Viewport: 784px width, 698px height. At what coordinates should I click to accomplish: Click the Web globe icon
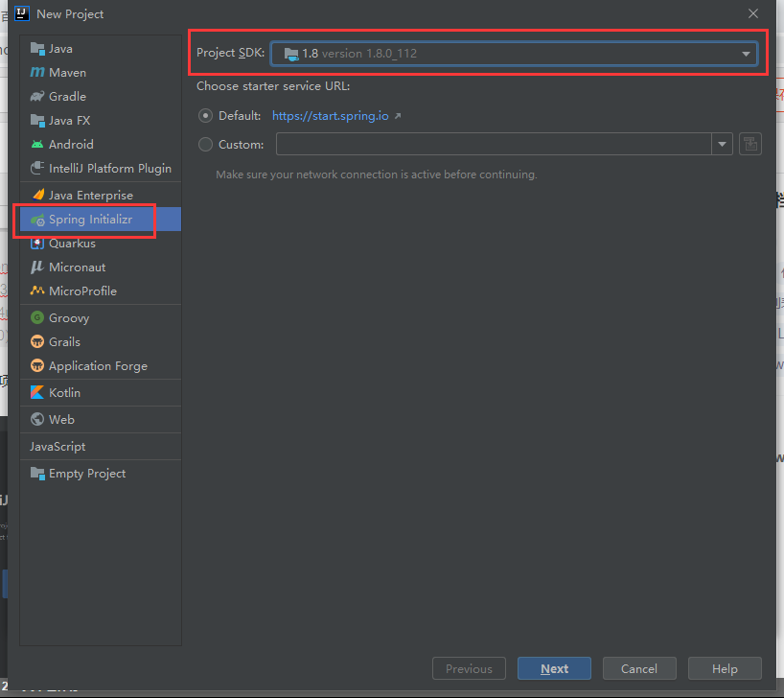tap(37, 419)
